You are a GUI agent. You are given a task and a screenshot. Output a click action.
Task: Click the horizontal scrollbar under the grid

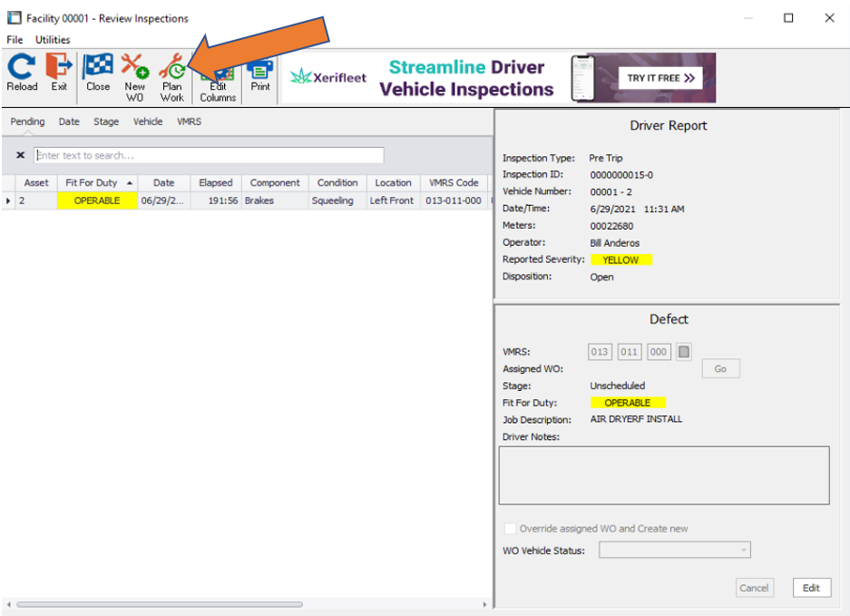(159, 604)
